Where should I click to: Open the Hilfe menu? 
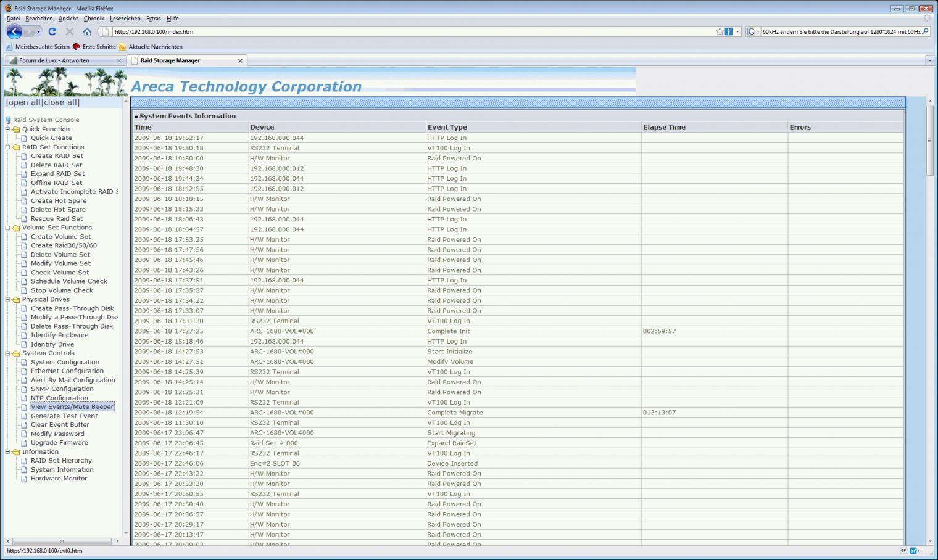(x=173, y=19)
